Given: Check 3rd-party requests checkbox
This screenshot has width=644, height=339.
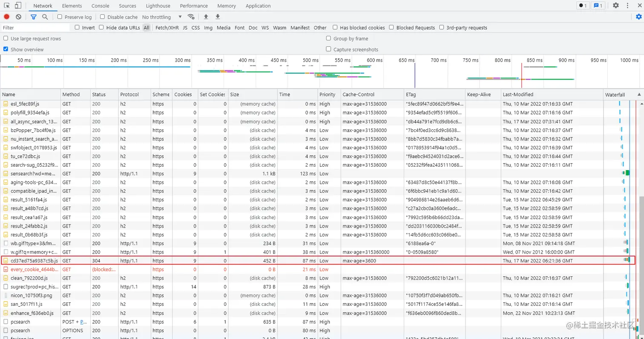Looking at the screenshot, I should pos(442,27).
